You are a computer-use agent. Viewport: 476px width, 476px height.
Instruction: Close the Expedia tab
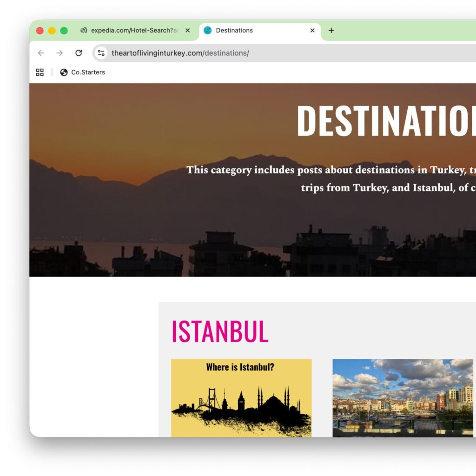(187, 30)
